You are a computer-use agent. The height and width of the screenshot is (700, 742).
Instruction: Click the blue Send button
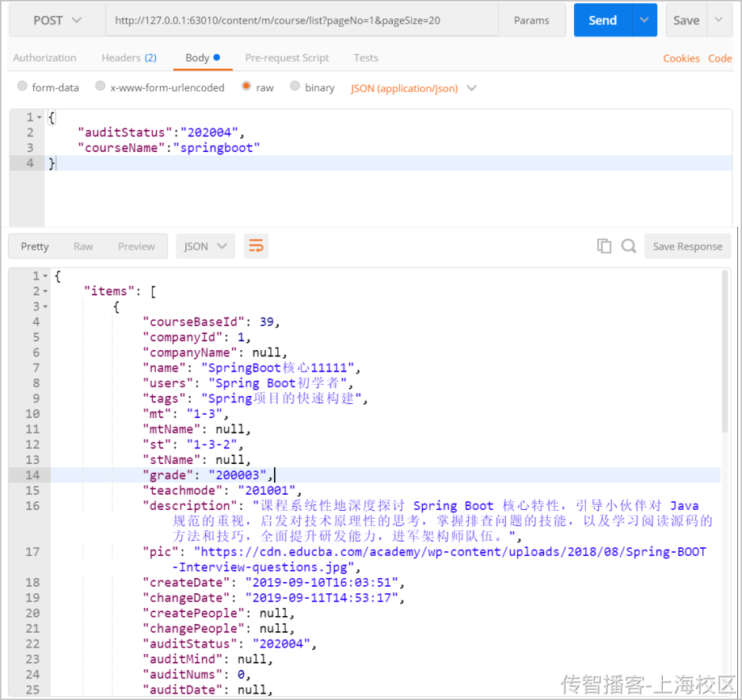[603, 21]
